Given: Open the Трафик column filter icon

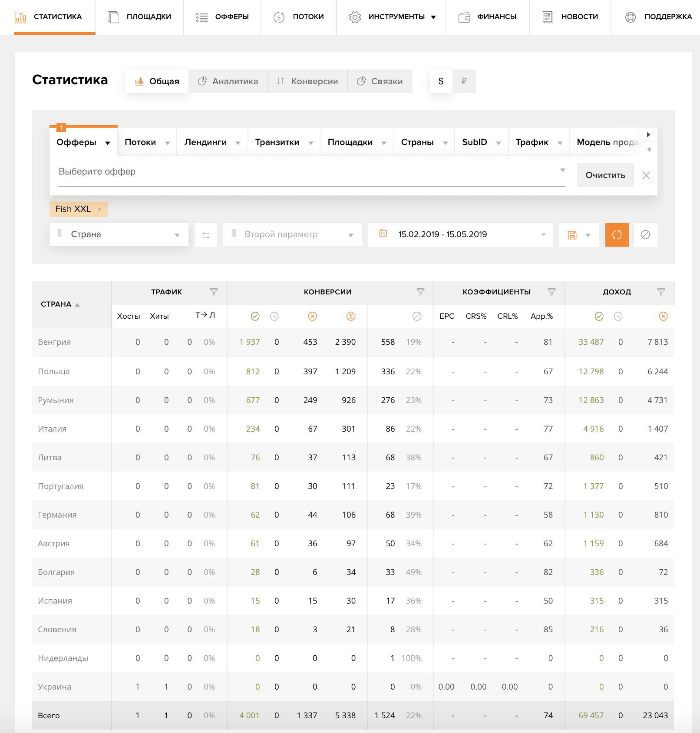Looking at the screenshot, I should coord(214,292).
